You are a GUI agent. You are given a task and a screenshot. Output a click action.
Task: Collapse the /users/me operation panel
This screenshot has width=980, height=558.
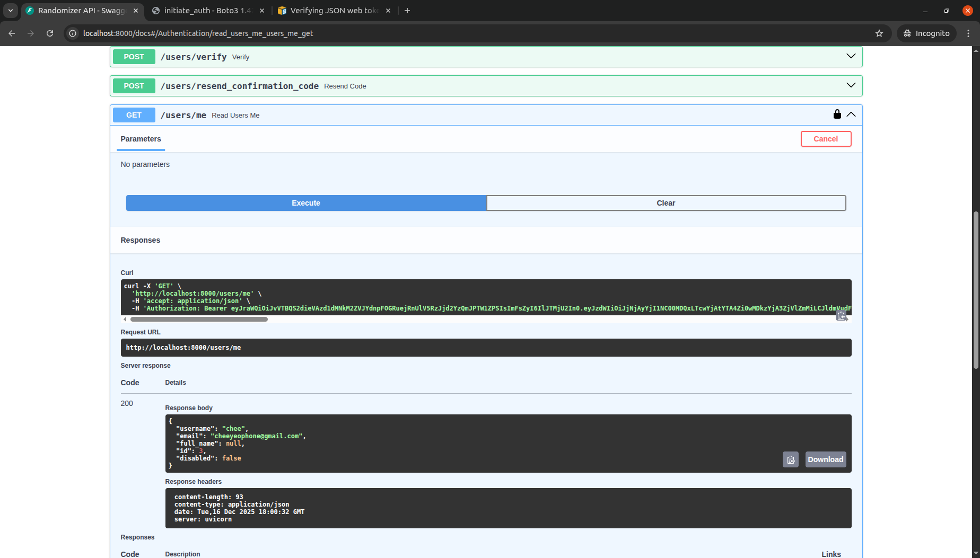click(851, 114)
